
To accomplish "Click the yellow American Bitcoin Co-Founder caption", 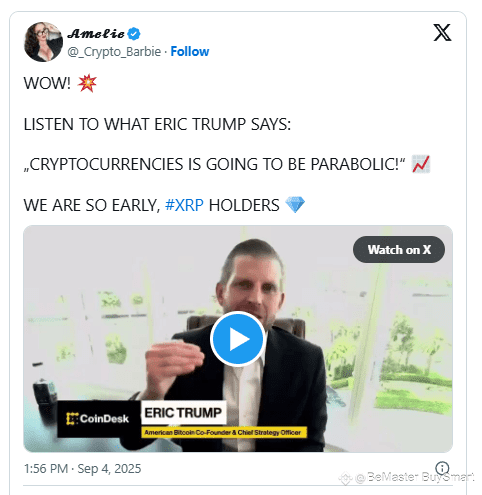I will [223, 432].
